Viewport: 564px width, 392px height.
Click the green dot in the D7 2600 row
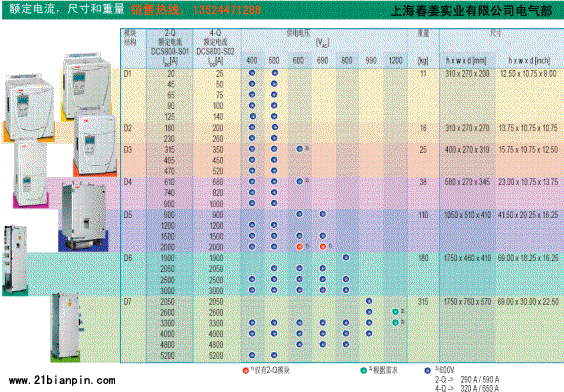coord(395,312)
